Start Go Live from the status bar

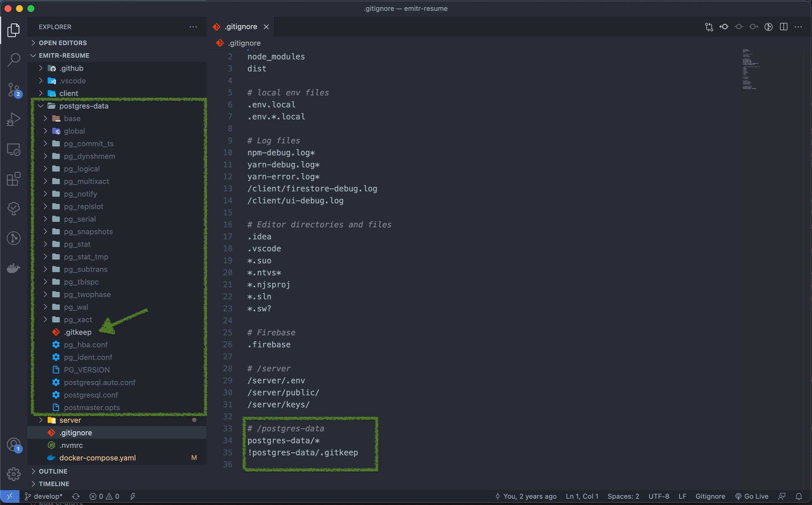(x=752, y=496)
